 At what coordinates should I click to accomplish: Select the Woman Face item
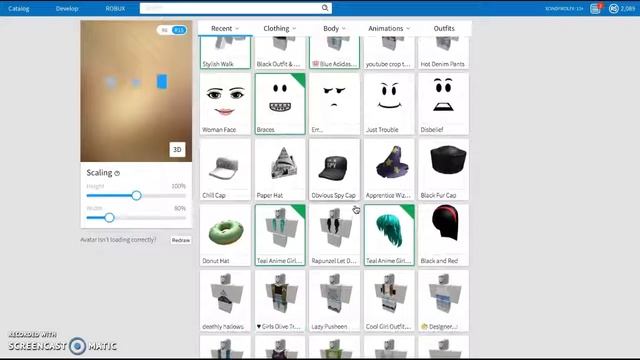pos(225,104)
